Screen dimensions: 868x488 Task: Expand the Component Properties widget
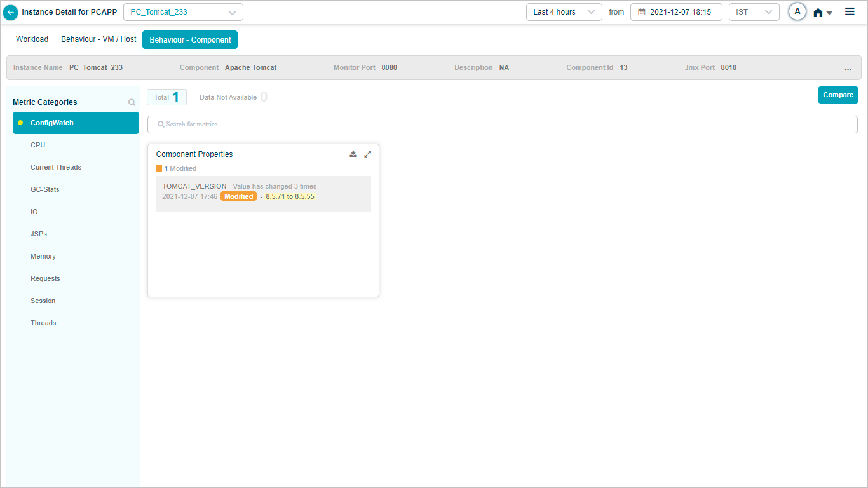(x=367, y=154)
